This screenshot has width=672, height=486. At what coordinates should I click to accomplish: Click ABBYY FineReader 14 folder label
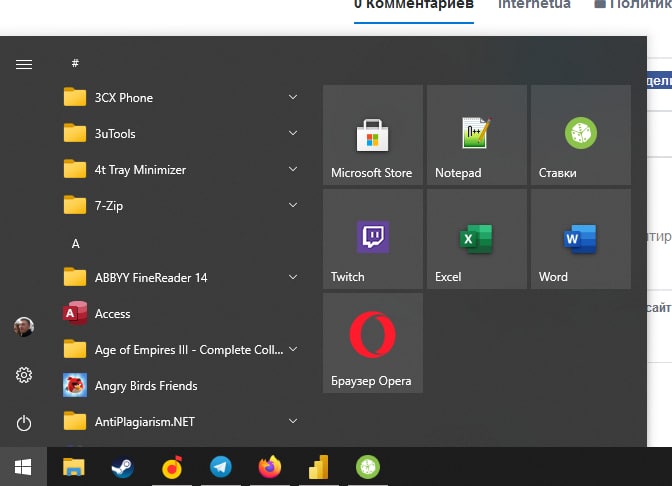[151, 278]
